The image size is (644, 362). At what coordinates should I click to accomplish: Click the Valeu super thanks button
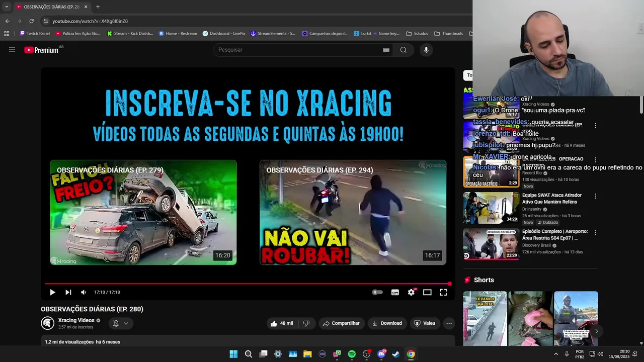point(425,323)
